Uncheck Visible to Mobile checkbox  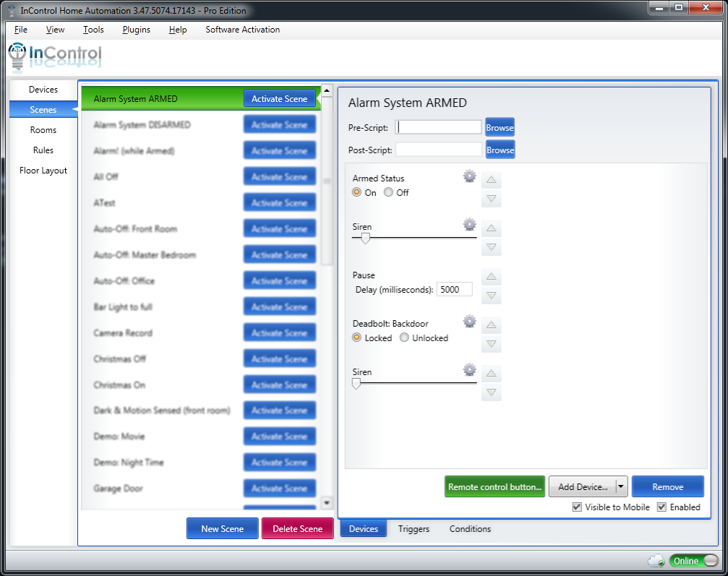(577, 507)
